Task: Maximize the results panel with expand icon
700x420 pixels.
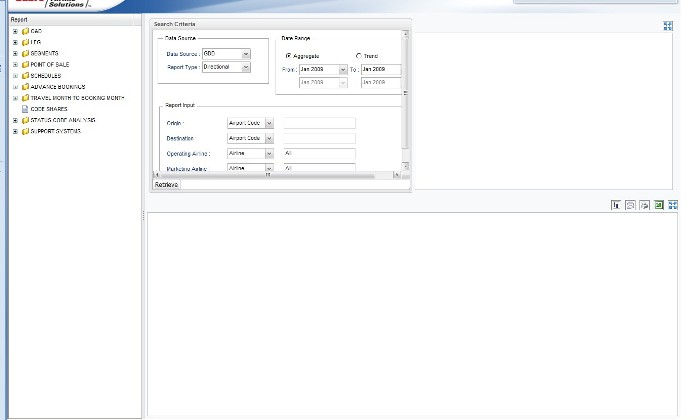Action: pyautogui.click(x=673, y=205)
